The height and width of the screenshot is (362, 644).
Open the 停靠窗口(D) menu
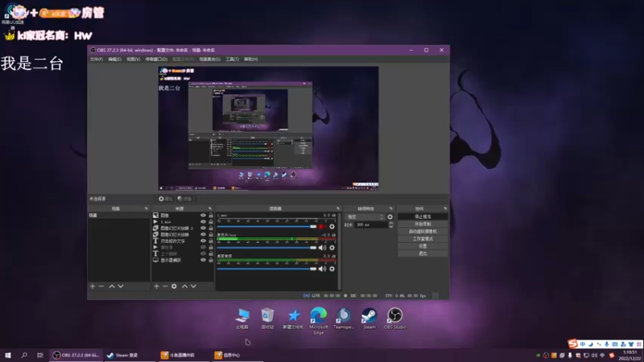tap(156, 59)
